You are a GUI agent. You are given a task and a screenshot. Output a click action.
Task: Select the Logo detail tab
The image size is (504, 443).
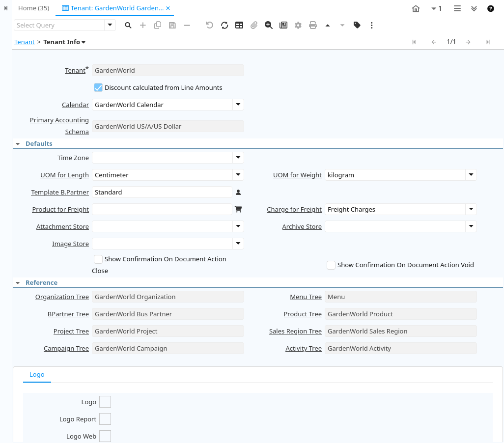click(37, 375)
